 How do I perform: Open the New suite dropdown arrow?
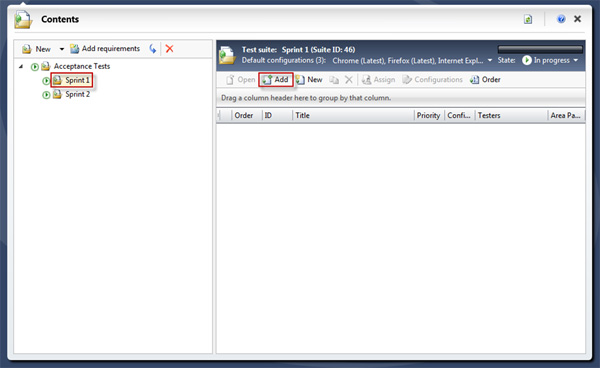pos(62,49)
